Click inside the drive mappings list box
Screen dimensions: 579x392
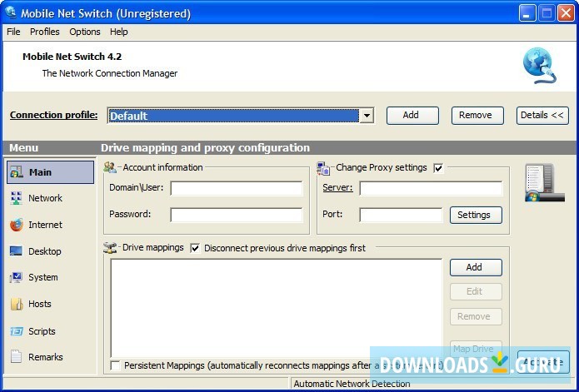(x=277, y=308)
